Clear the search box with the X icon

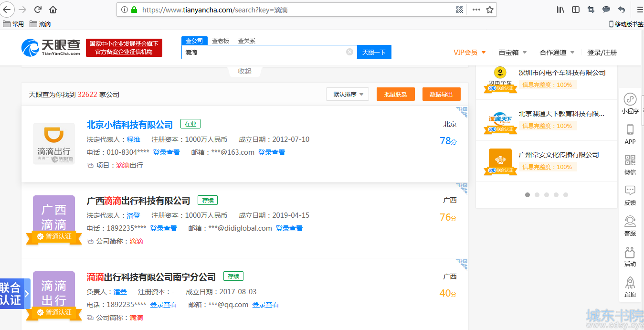point(349,52)
